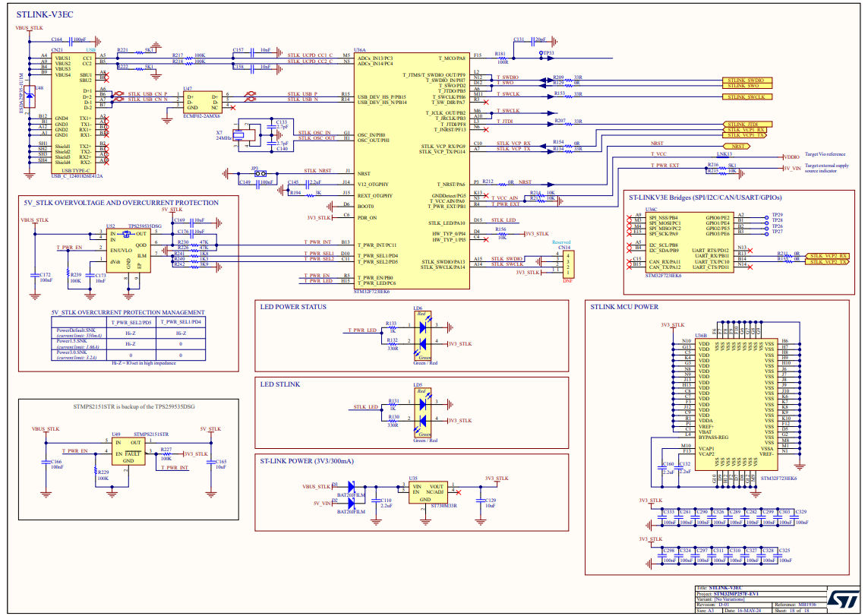
Task: Click the TP27 test point label
Action: [778, 232]
